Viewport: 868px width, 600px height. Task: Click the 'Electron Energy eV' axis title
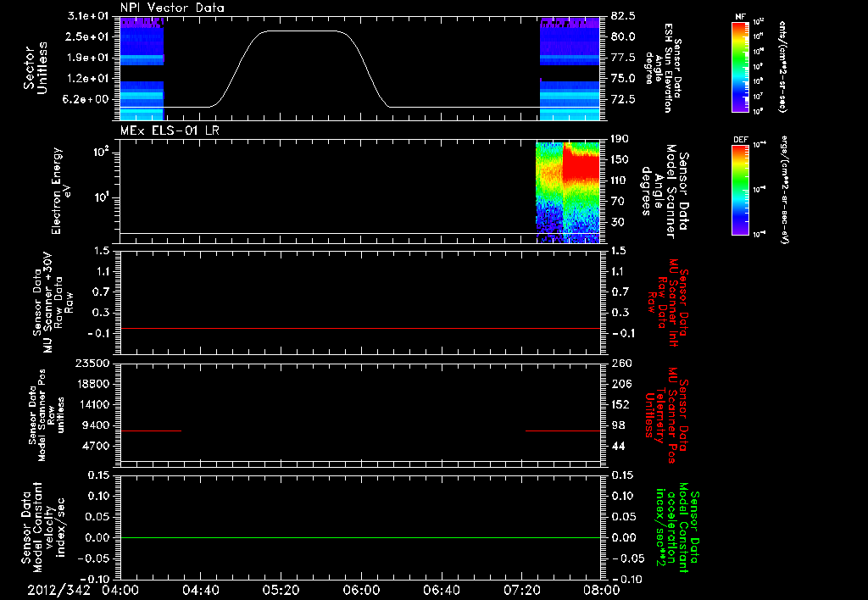coord(60,191)
